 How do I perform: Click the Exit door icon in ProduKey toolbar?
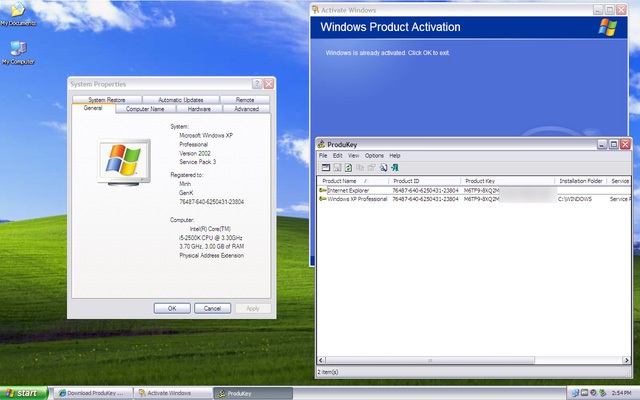[395, 167]
